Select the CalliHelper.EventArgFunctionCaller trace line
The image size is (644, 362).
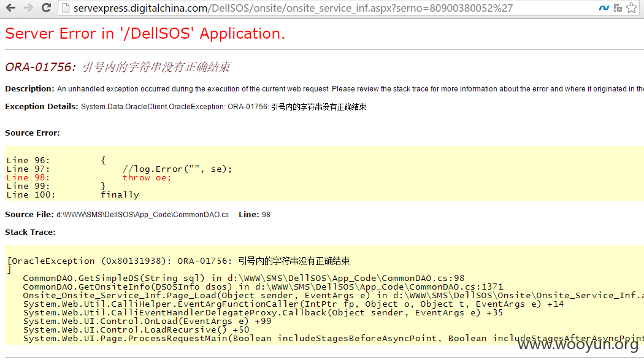click(x=293, y=304)
